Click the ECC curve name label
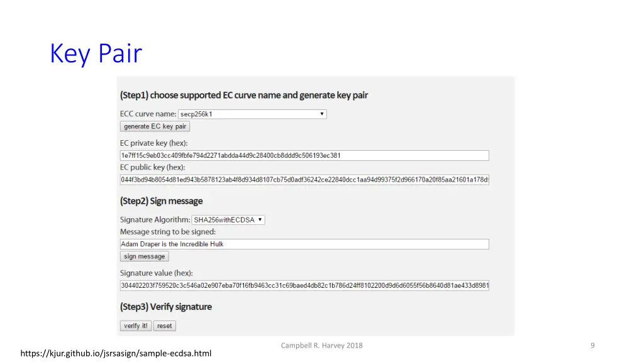Viewport: 644px width, 362px height. click(148, 114)
